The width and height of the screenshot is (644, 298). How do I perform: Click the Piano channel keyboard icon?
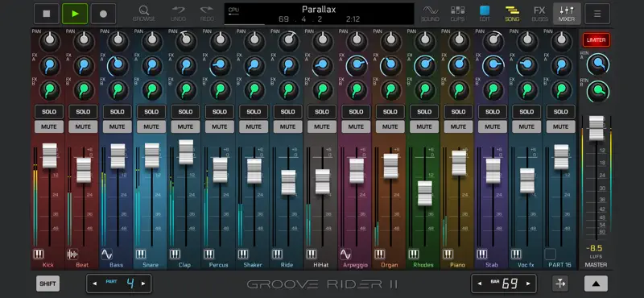pyautogui.click(x=448, y=254)
